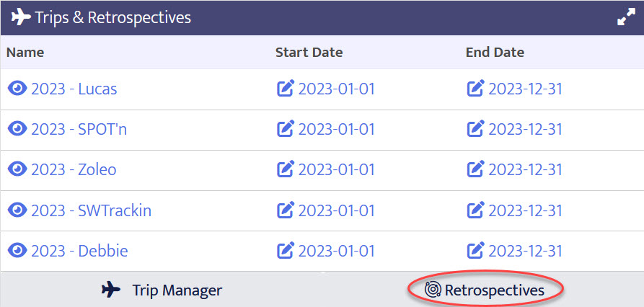Sort by the Start Date column header
The width and height of the screenshot is (644, 307).
309,52
